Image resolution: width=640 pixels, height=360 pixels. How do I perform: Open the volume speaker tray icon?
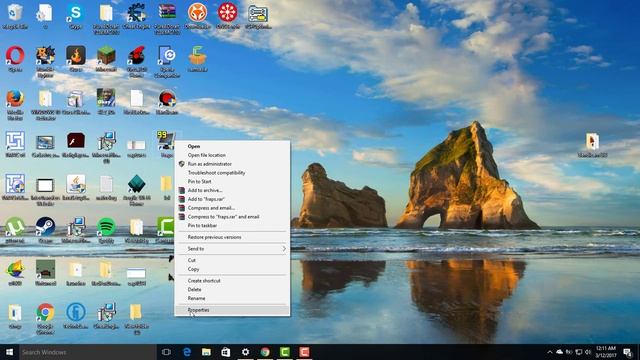click(x=588, y=352)
